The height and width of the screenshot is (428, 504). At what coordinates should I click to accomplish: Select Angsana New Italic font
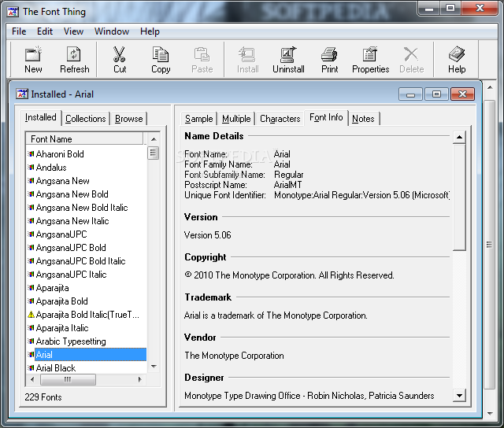coord(72,221)
